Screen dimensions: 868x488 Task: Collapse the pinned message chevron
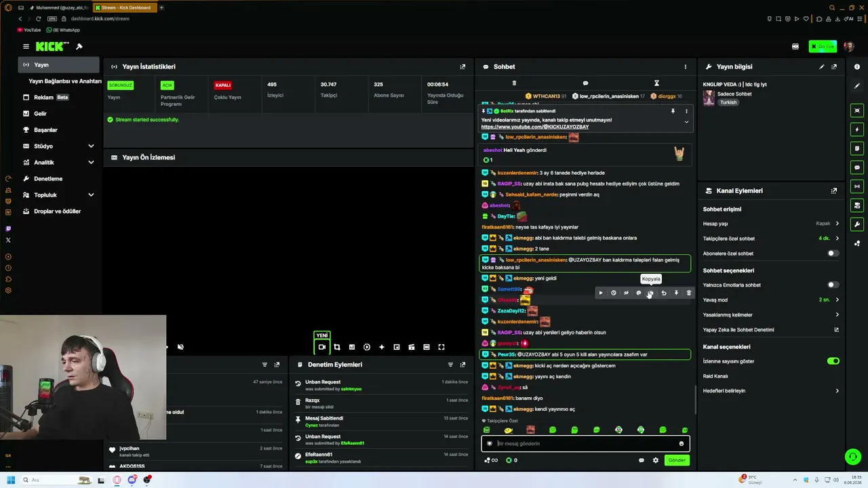tap(686, 122)
